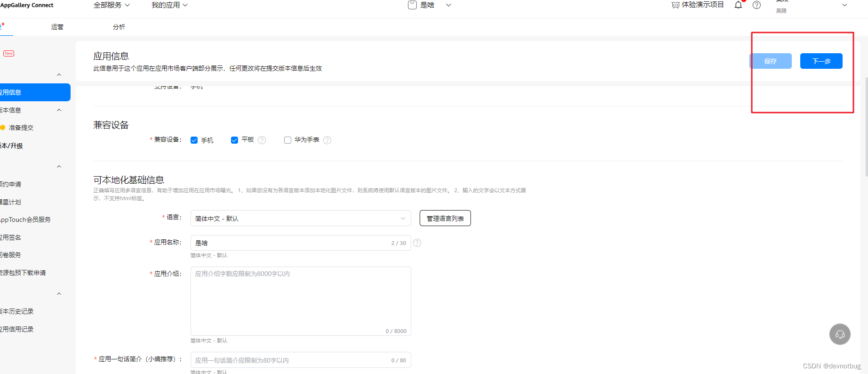Open the help question mark in header
868x374 pixels.
[x=757, y=5]
